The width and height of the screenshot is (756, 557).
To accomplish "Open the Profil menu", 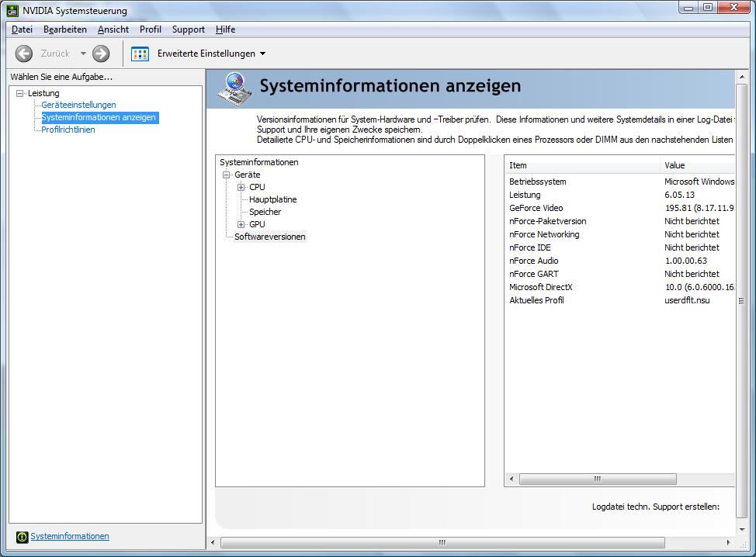I will [151, 29].
